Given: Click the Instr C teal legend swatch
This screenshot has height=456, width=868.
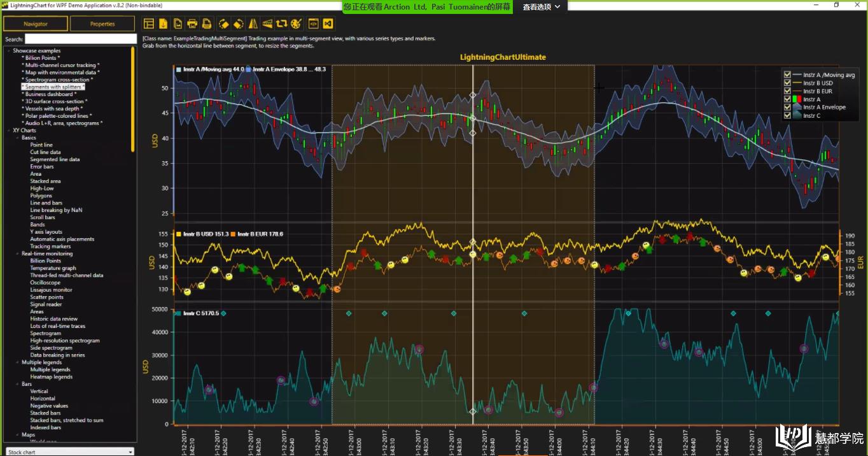Looking at the screenshot, I should (x=797, y=115).
